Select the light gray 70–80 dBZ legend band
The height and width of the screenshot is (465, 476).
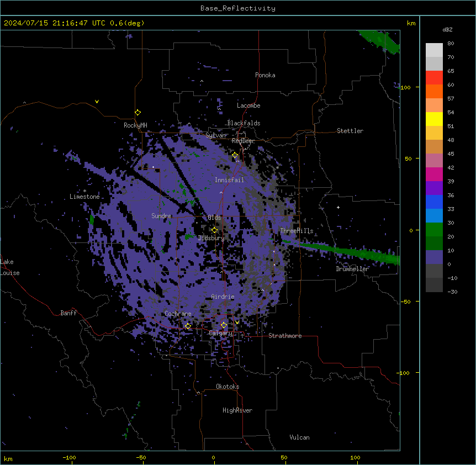click(434, 50)
